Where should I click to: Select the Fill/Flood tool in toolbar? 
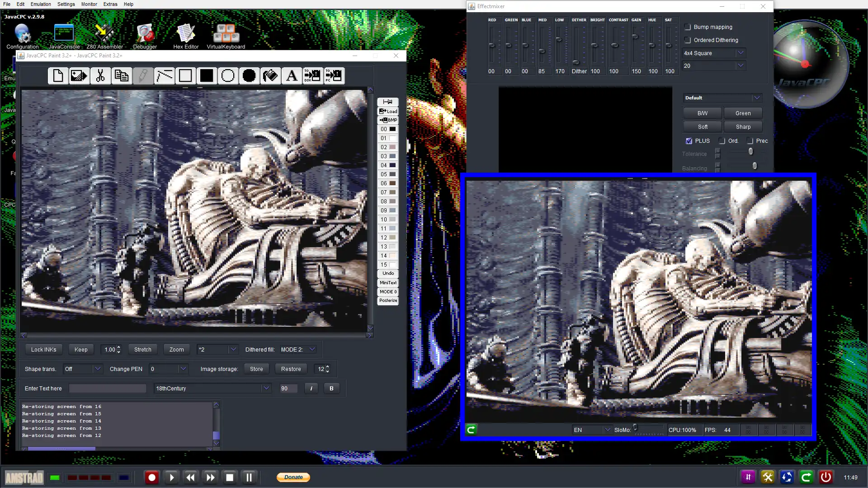270,75
